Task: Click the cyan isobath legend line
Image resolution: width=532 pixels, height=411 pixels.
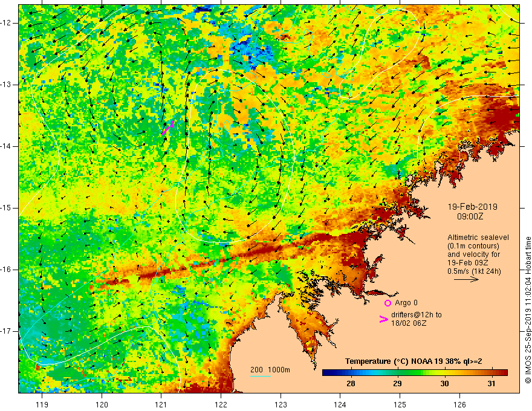Action: (261, 376)
